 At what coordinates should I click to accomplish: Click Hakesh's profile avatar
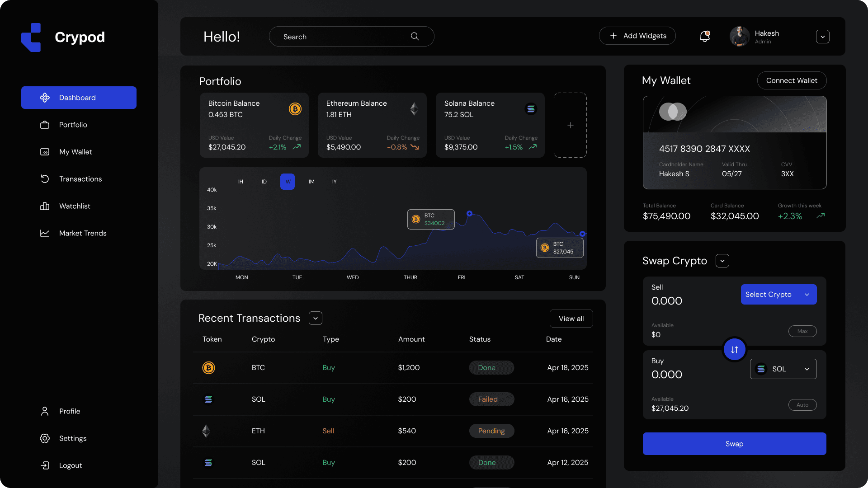740,37
